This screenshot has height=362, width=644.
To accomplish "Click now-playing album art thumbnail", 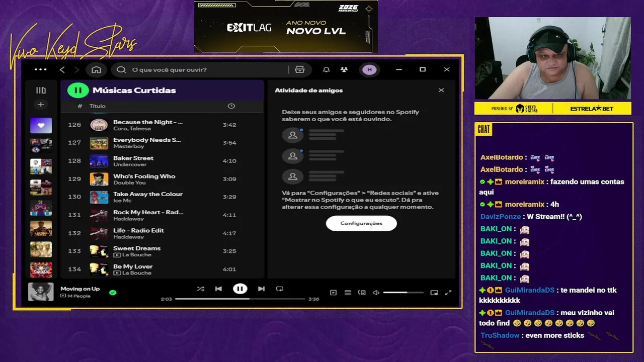I will [x=41, y=292].
